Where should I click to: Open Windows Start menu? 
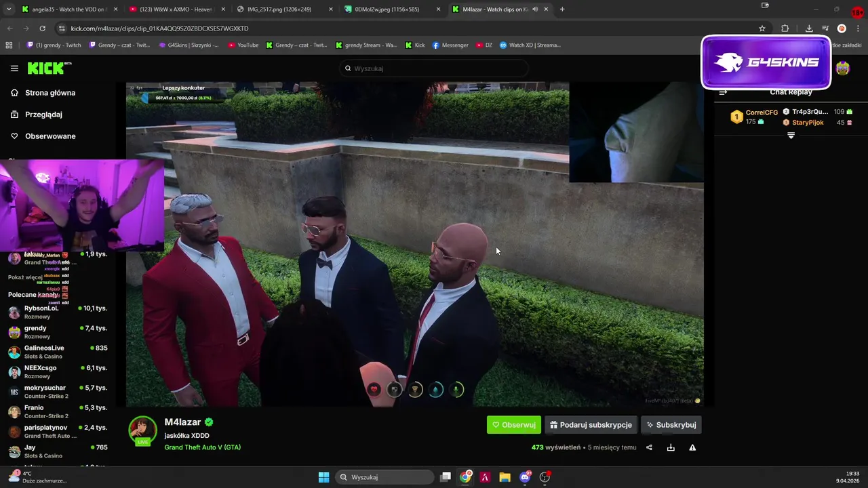(x=324, y=477)
